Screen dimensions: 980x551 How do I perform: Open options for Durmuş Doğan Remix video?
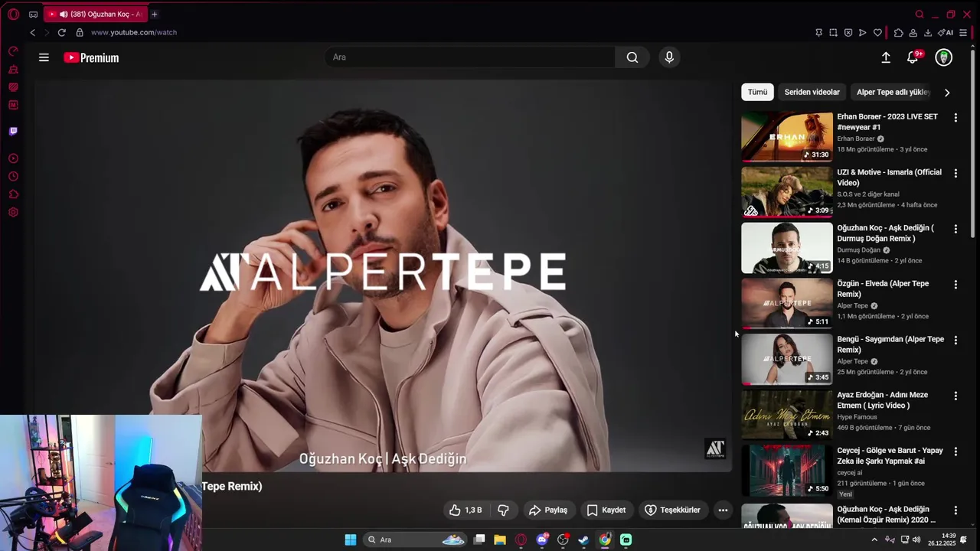pos(955,229)
